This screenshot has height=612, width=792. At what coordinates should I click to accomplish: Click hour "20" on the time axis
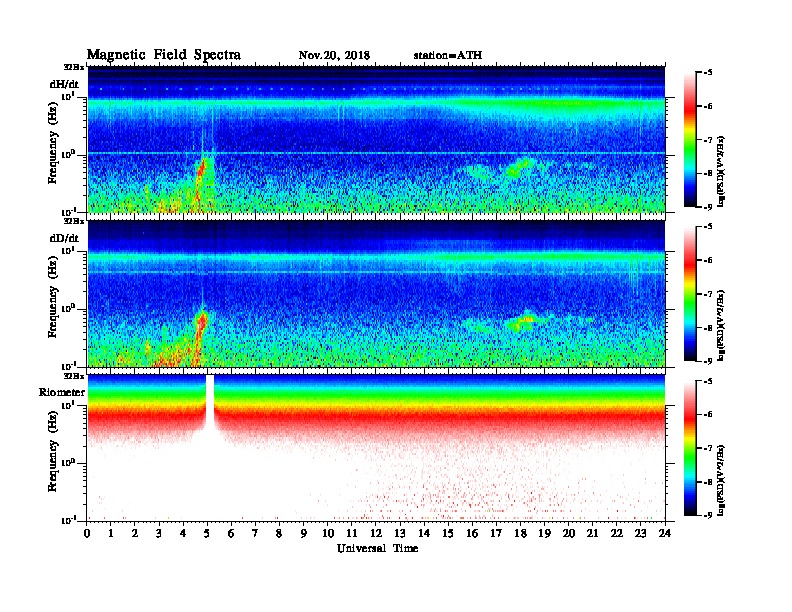click(x=569, y=534)
